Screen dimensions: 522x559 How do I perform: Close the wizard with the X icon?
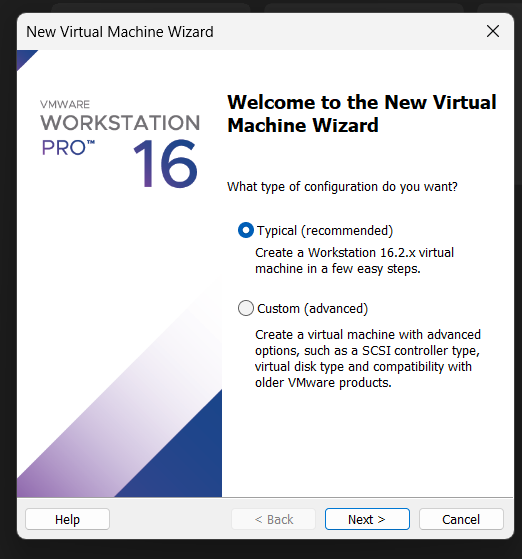pyautogui.click(x=493, y=31)
